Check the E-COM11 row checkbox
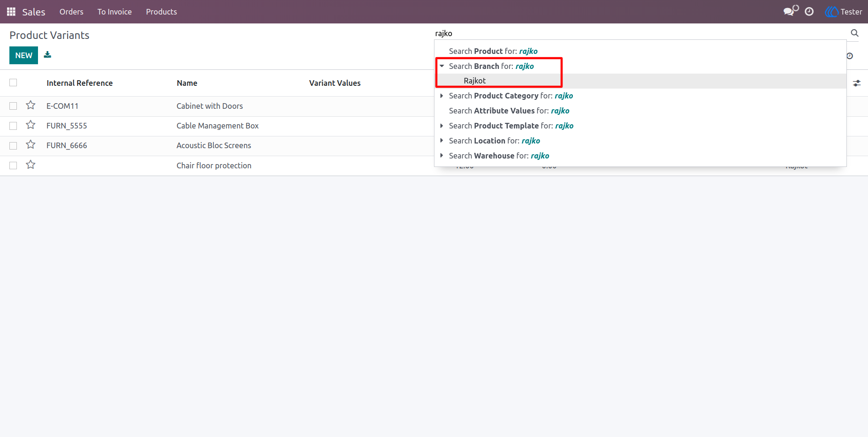Image resolution: width=868 pixels, height=437 pixels. pos(13,106)
